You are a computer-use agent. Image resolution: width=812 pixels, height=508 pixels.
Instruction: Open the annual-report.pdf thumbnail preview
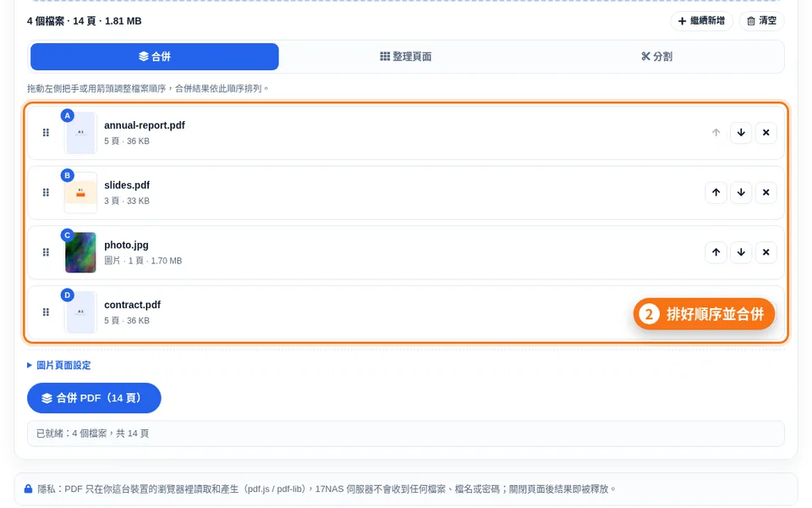[x=80, y=133]
